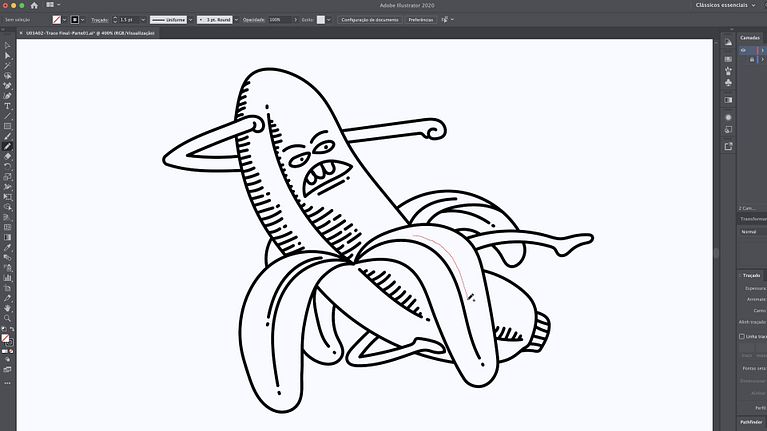Open the Preferências button
The width and height of the screenshot is (767, 431).
420,20
